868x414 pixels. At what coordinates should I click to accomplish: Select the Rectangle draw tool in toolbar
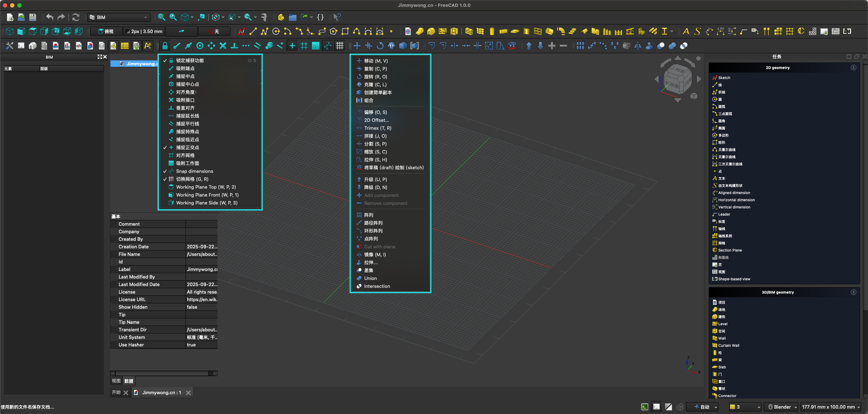click(x=345, y=32)
